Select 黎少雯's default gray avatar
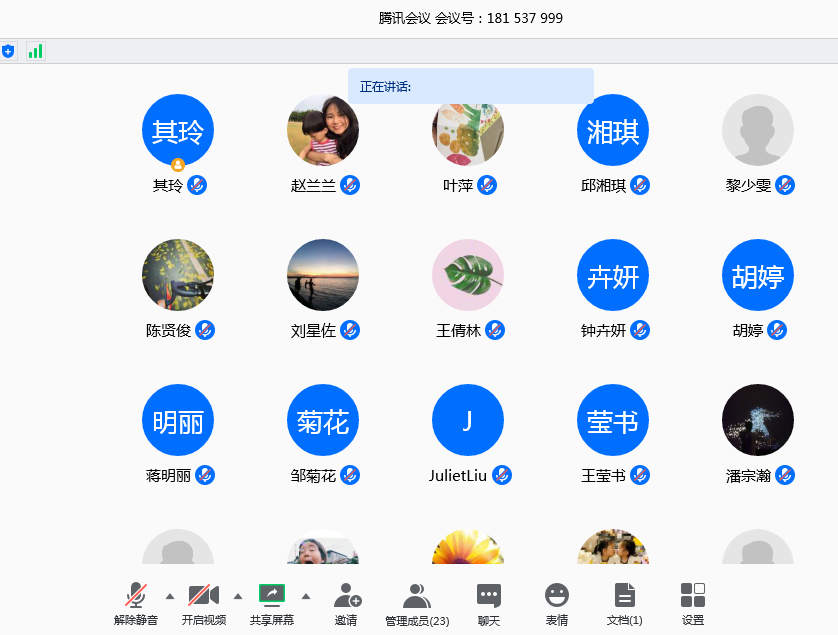 point(758,130)
